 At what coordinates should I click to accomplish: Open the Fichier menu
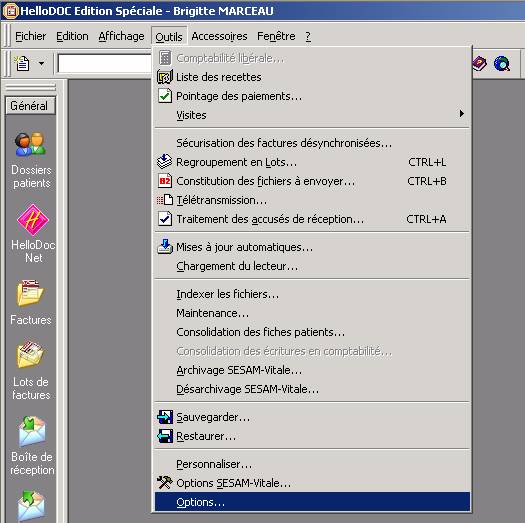coord(30,36)
